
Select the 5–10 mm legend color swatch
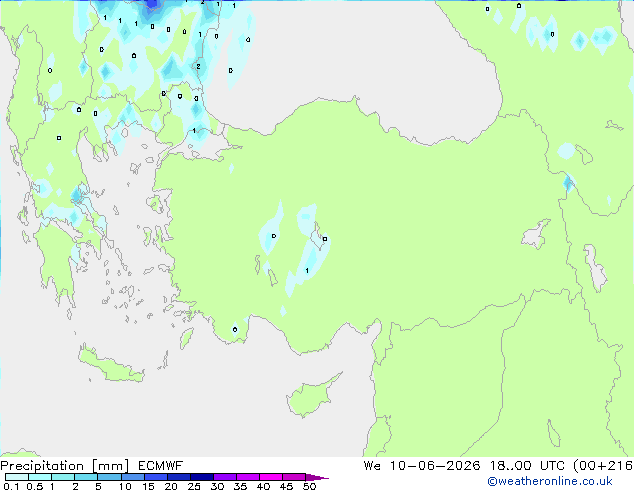click(x=109, y=477)
